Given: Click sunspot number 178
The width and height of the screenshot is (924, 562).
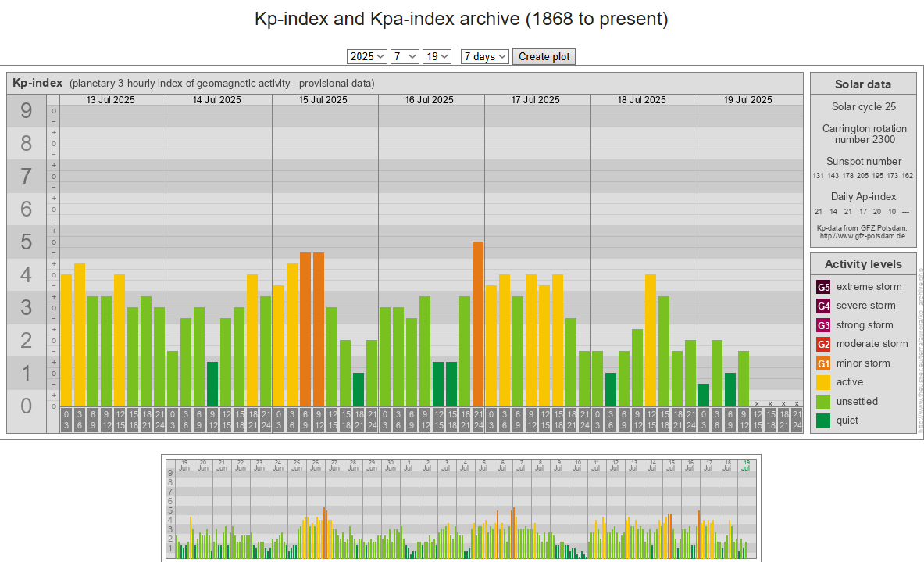Looking at the screenshot, I should 848,176.
